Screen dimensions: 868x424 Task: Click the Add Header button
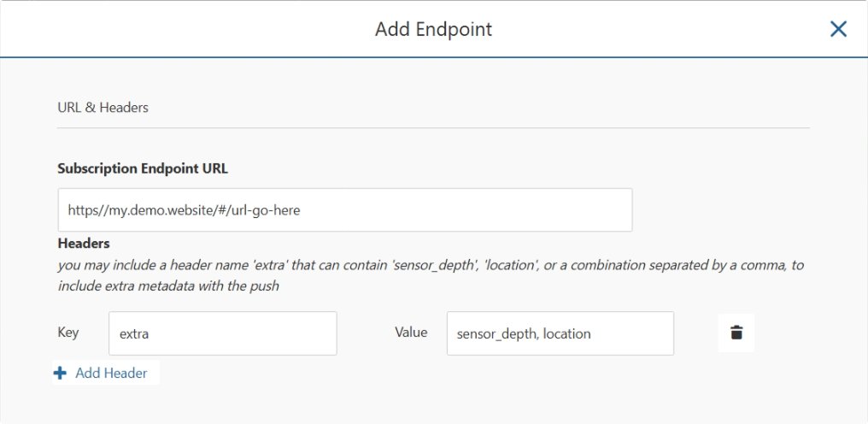tap(106, 373)
